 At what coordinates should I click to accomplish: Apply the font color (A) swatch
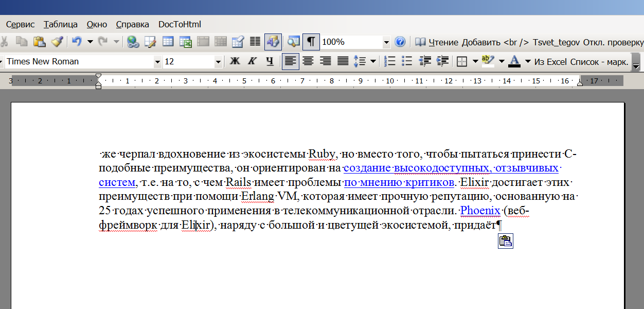click(x=514, y=62)
